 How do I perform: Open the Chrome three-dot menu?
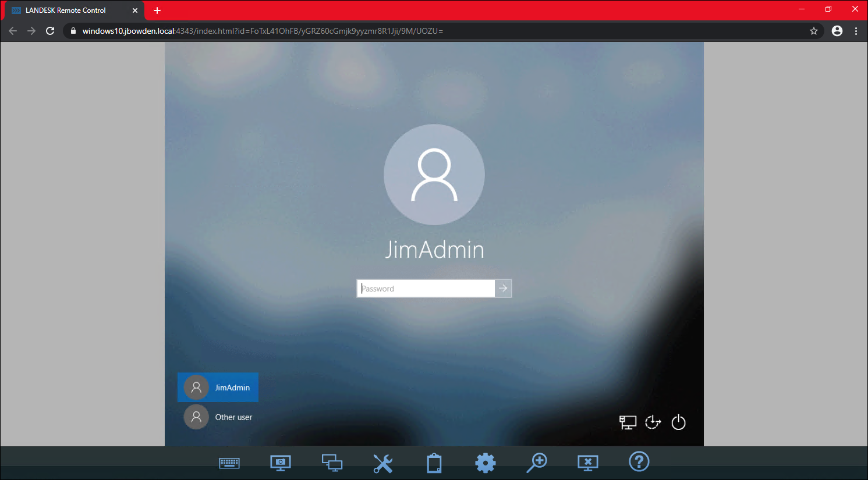856,31
